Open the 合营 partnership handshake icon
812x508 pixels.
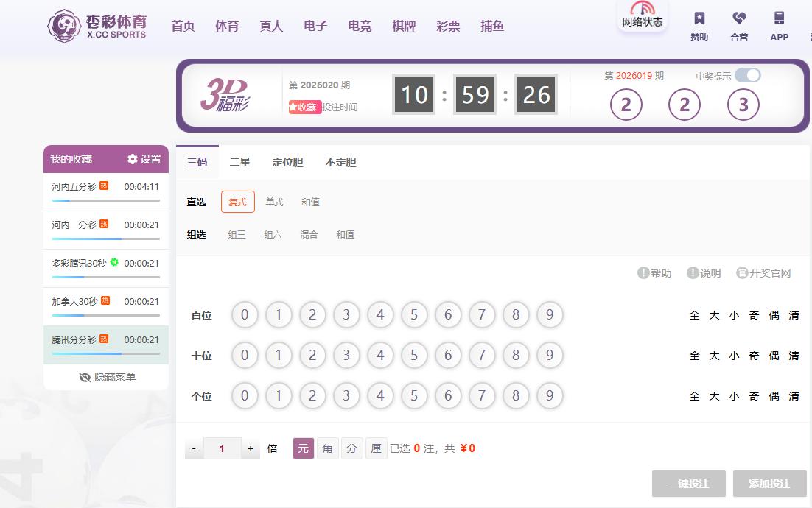click(739, 18)
